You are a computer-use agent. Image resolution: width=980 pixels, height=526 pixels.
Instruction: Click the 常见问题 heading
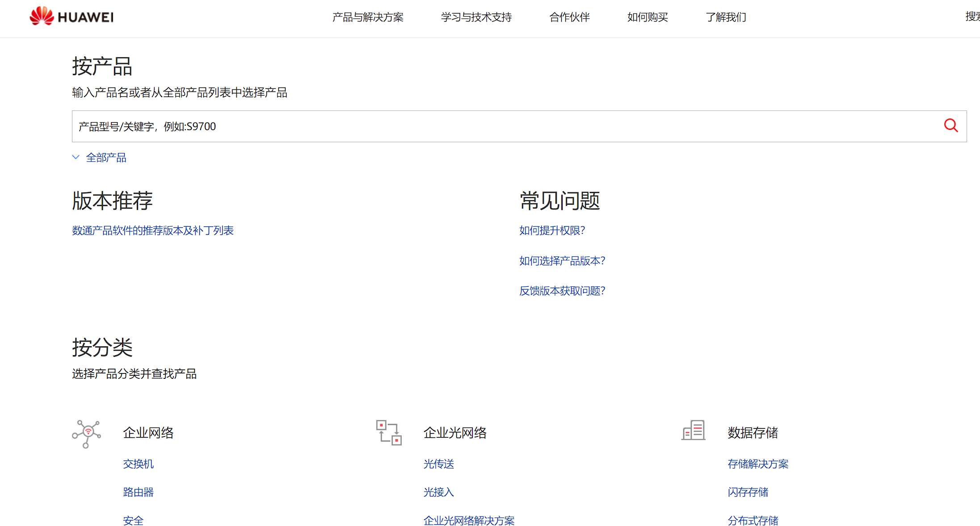coord(560,200)
